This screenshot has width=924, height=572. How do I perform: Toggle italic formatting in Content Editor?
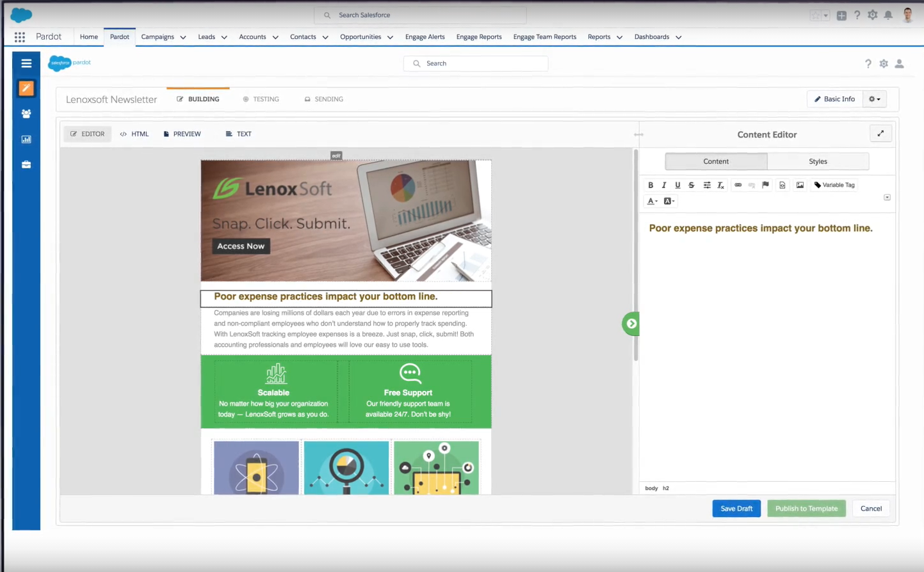(664, 185)
